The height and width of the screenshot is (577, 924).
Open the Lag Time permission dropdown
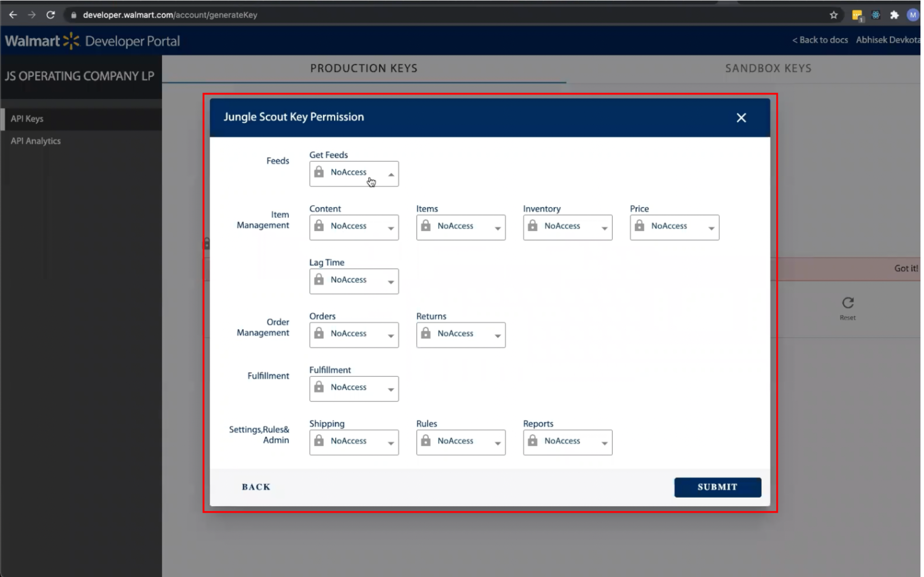[x=354, y=281]
